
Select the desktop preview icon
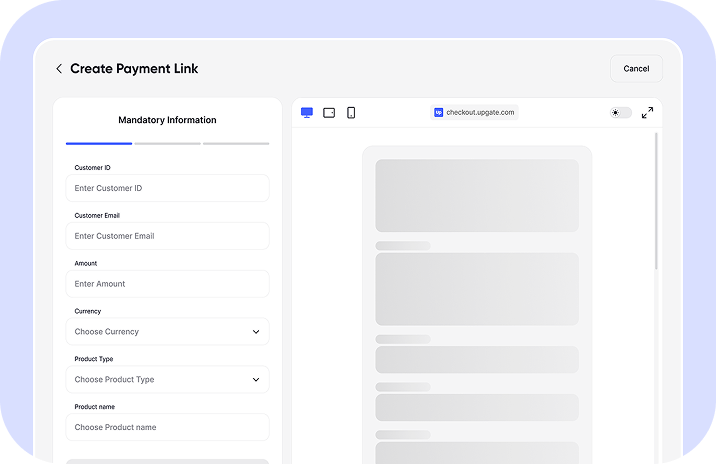(x=307, y=113)
